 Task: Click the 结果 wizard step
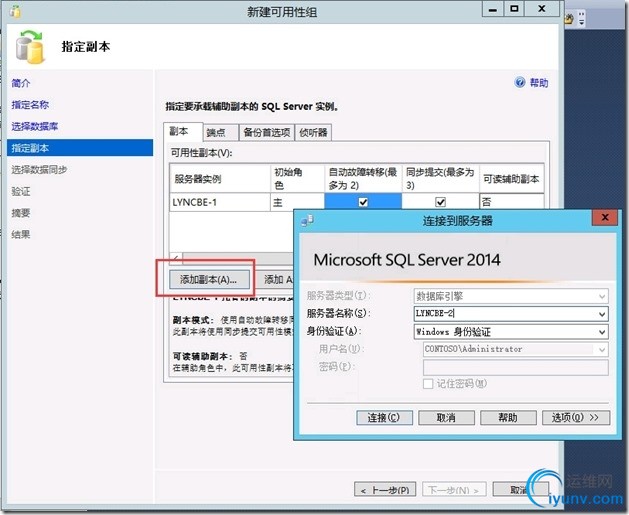click(21, 234)
